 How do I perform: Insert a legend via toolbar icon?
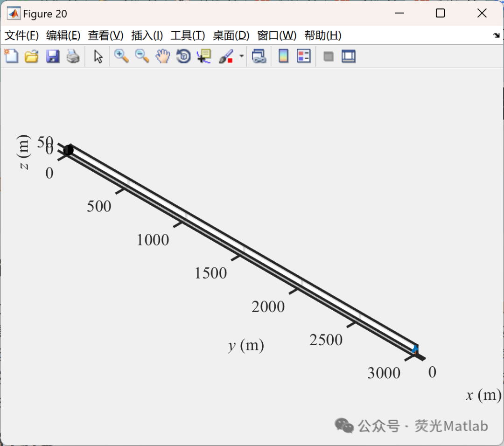(x=304, y=56)
